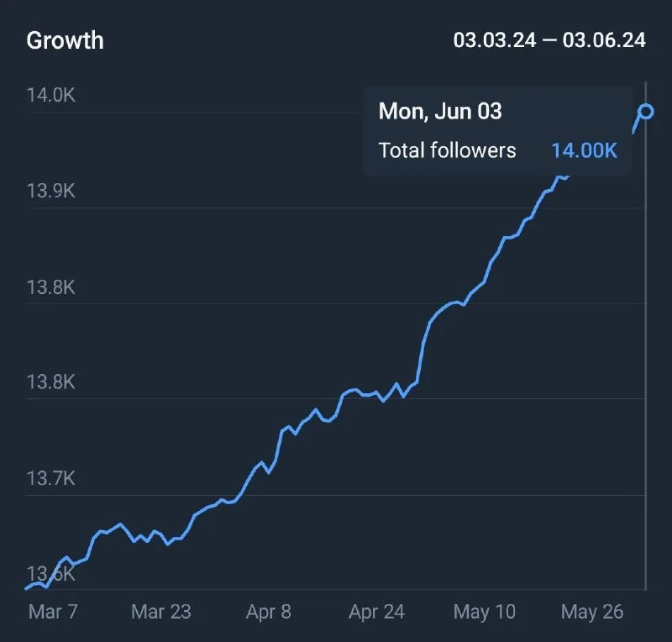Click the upper 13.8K y-axis label
The image size is (672, 642).
(51, 287)
